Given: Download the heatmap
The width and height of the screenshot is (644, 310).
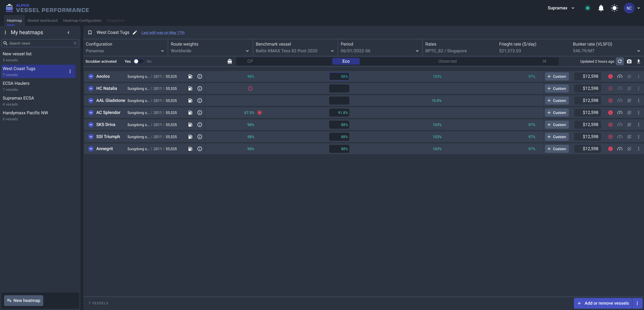Looking at the screenshot, I should (x=639, y=61).
